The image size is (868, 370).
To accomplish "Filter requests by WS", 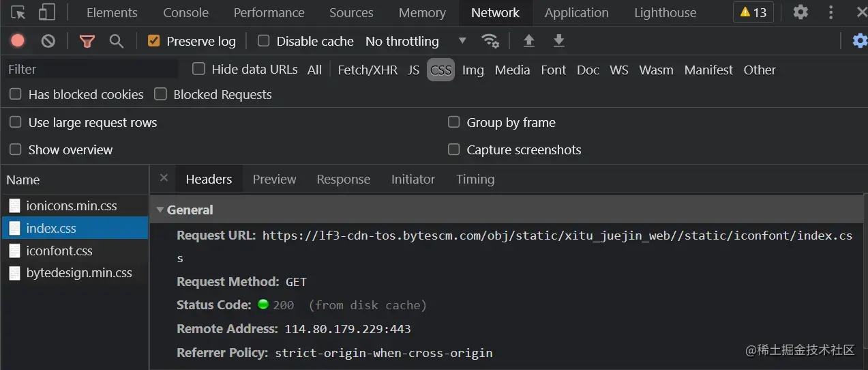I will click(618, 70).
